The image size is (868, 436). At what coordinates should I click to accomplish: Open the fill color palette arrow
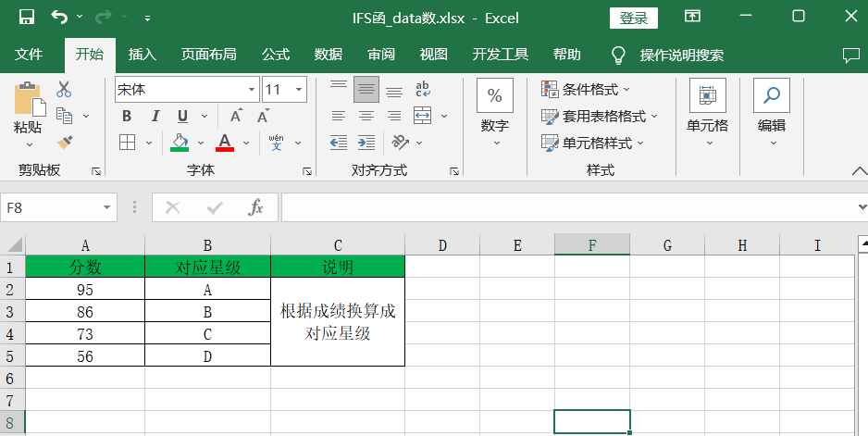coord(201,143)
